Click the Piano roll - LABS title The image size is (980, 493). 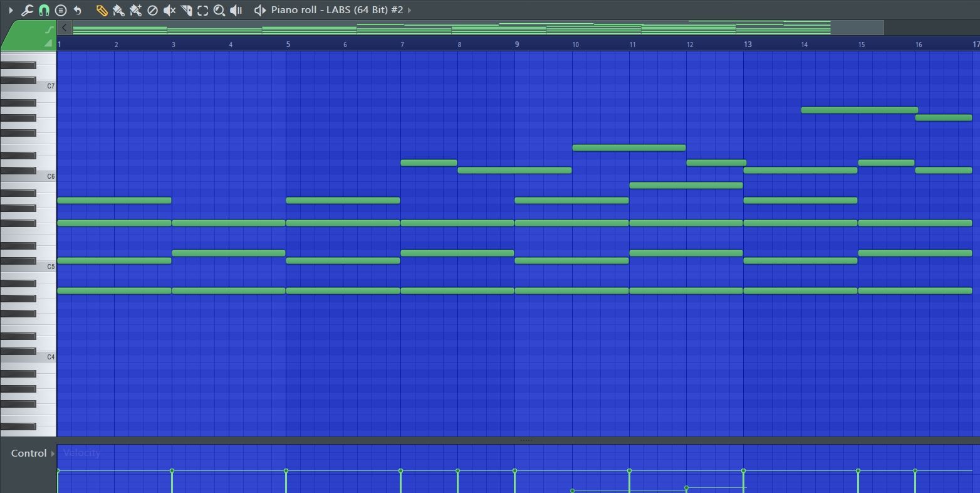(337, 10)
